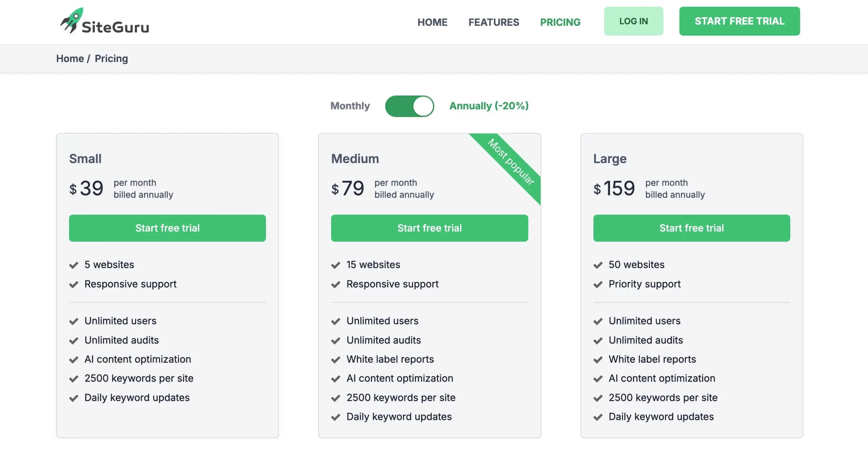Viewport: 868px width, 464px height.
Task: Click checkmark beside Large White label reports
Action: [x=598, y=360]
